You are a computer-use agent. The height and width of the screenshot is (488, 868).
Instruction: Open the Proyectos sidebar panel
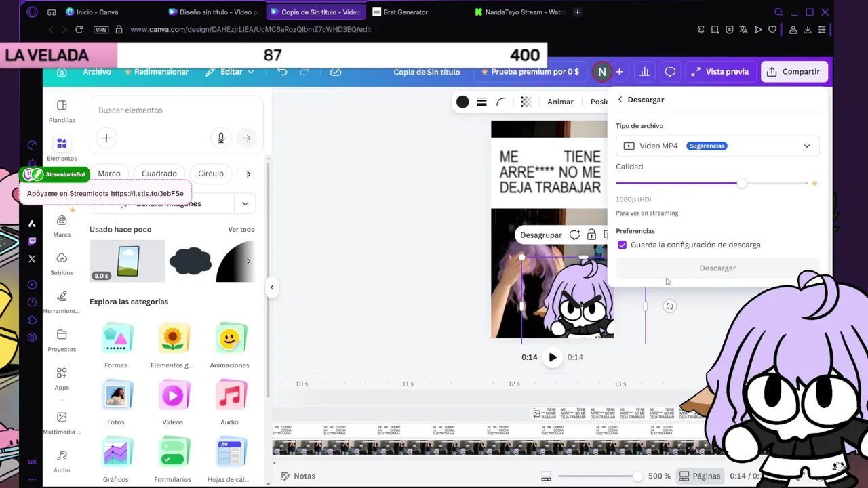click(x=62, y=341)
